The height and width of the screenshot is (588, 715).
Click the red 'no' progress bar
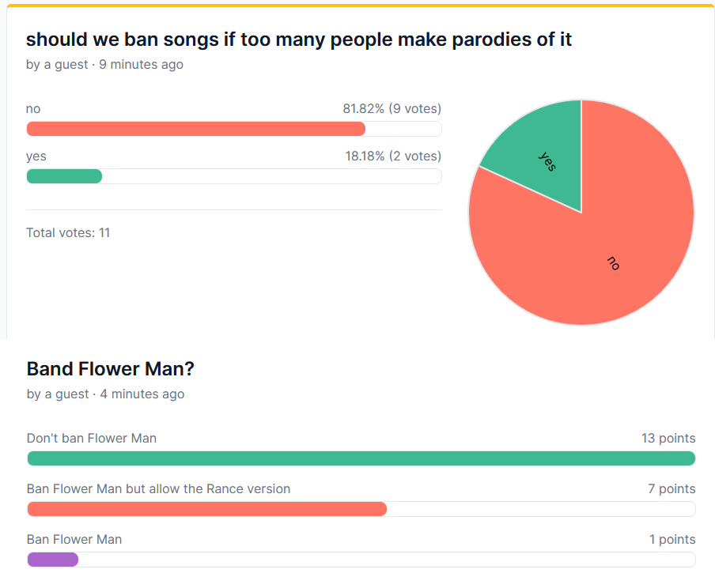click(196, 129)
